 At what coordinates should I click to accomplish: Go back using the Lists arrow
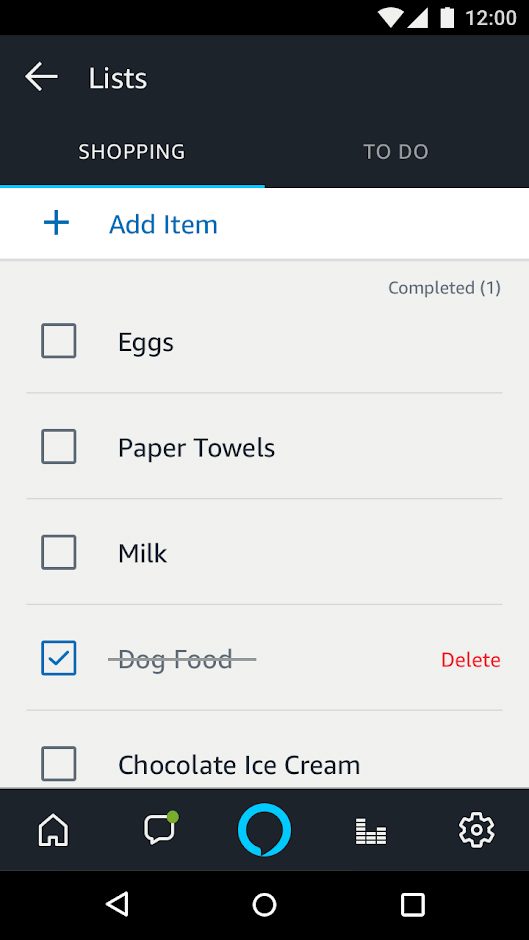pos(41,77)
